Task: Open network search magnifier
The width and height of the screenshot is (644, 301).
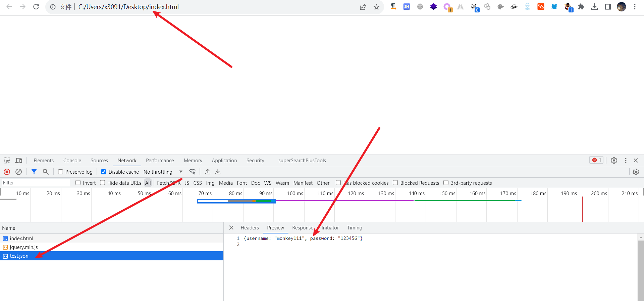Action: click(x=46, y=172)
